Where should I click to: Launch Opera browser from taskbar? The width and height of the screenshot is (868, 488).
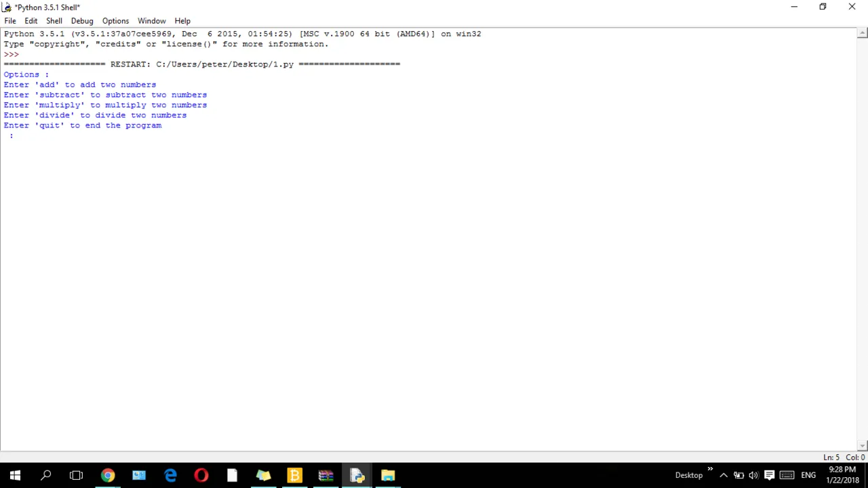[x=201, y=475]
